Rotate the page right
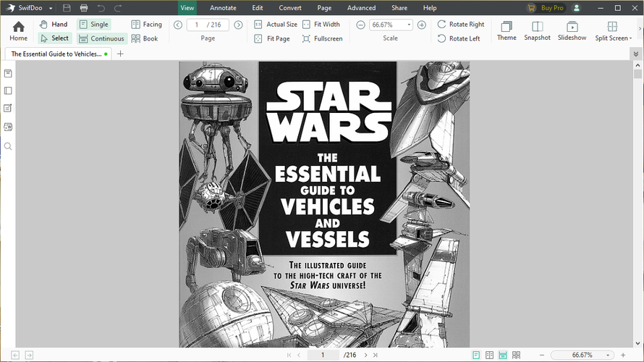Screen dimensions: 644x362 (460, 25)
